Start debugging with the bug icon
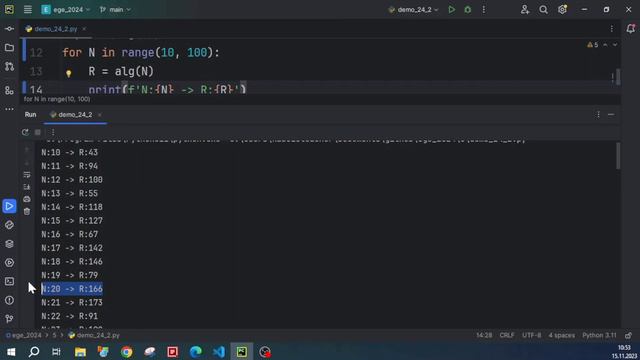The height and width of the screenshot is (360, 640). click(x=468, y=9)
